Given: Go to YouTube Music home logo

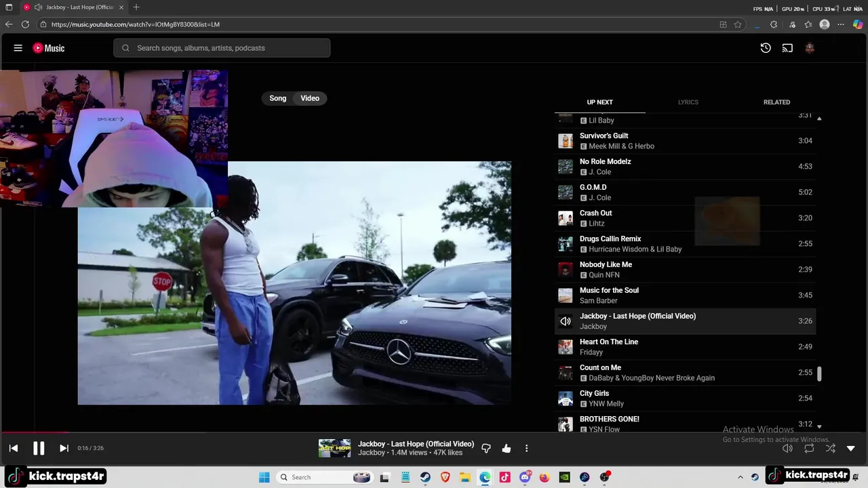Looking at the screenshot, I should [x=49, y=48].
